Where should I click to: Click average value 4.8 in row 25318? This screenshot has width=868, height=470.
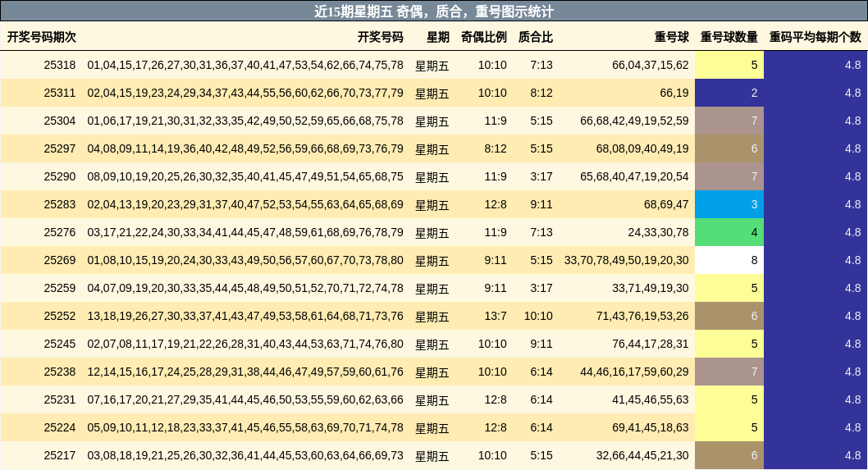[853, 66]
